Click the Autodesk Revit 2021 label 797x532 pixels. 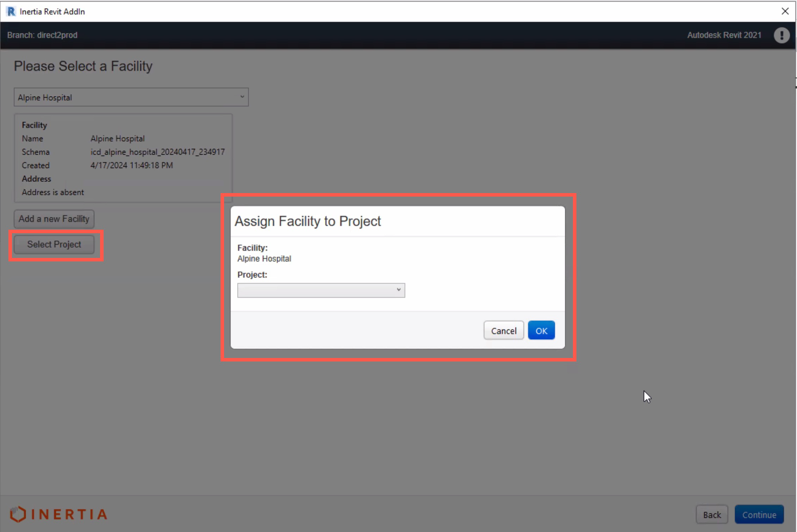[724, 35]
